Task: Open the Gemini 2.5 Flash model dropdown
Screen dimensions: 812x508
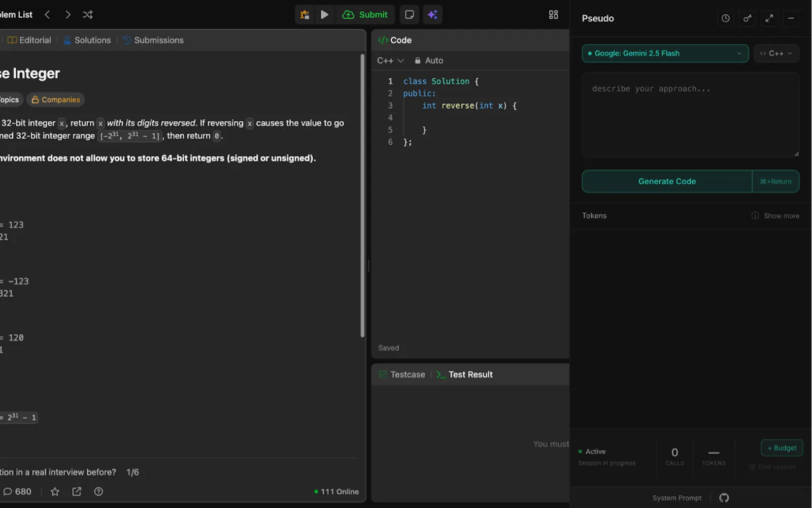Action: tap(665, 53)
